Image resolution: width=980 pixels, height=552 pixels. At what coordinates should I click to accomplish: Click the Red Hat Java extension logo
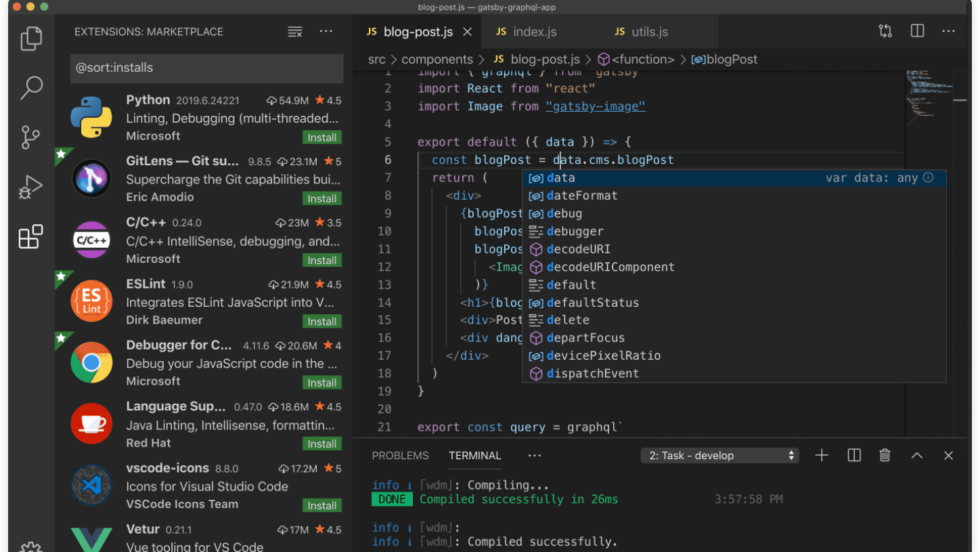pos(91,424)
